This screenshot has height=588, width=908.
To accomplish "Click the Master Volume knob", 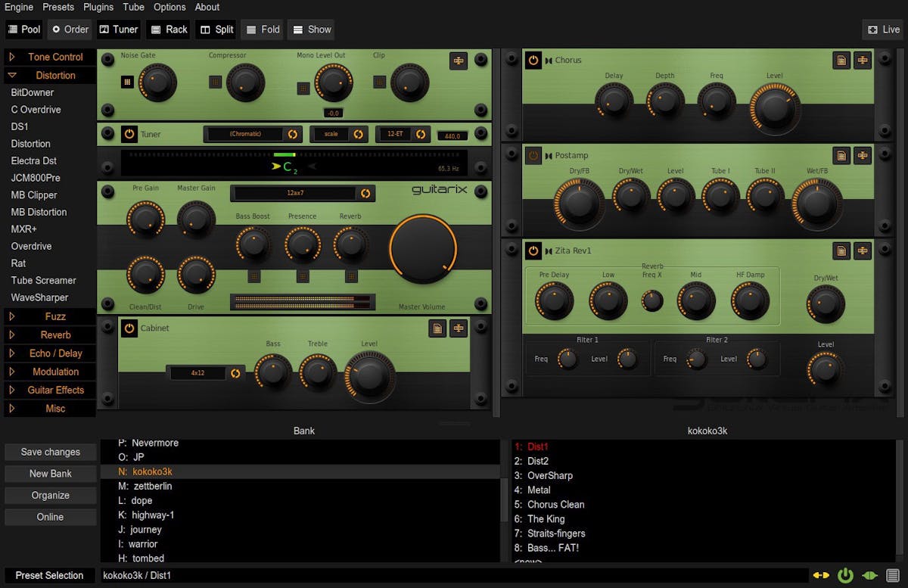I will coord(423,249).
